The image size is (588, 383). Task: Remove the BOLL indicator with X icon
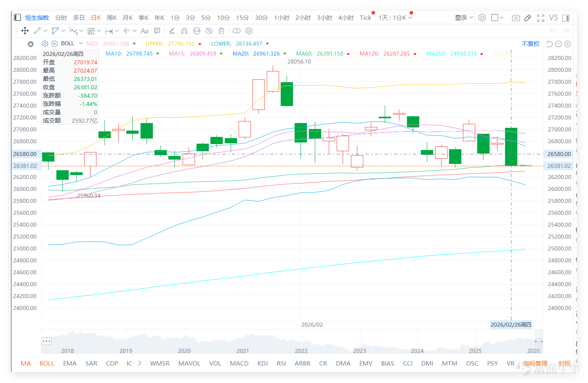(54, 44)
